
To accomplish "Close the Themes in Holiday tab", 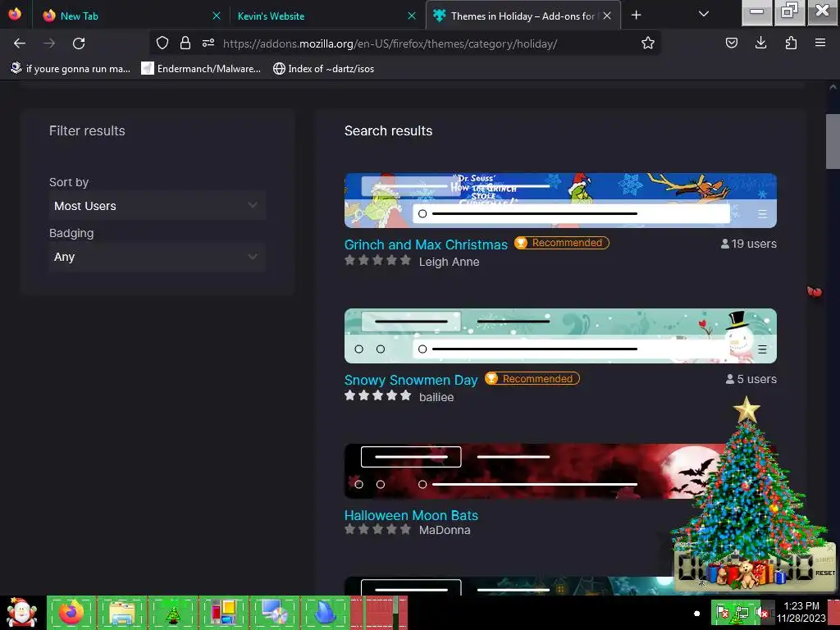I will pyautogui.click(x=607, y=16).
